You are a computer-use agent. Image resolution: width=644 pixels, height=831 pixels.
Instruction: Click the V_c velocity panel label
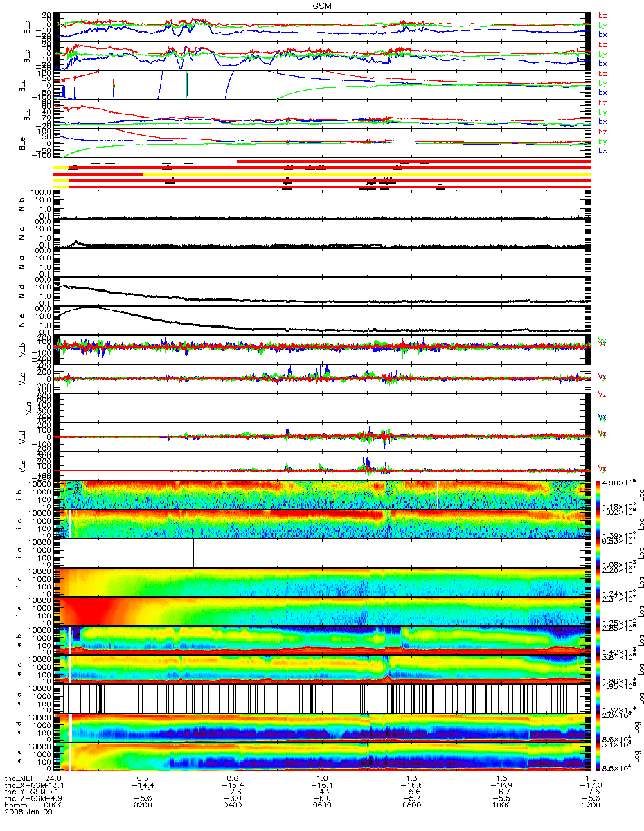(x=21, y=379)
